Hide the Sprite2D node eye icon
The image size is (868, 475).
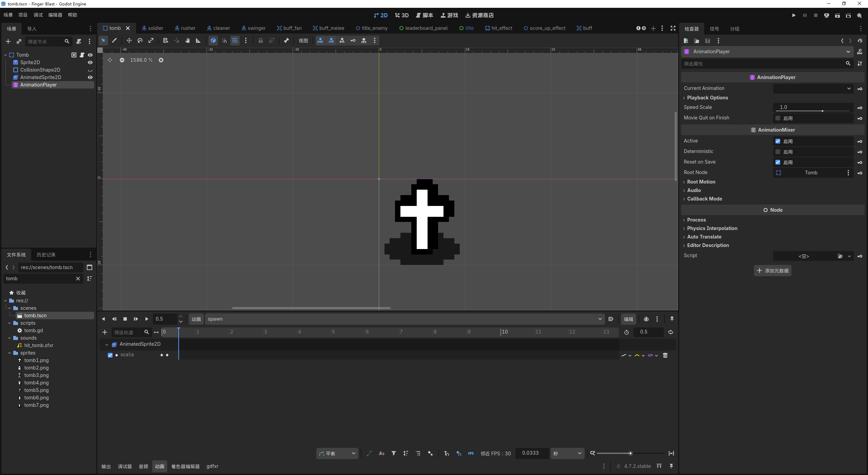(x=90, y=62)
